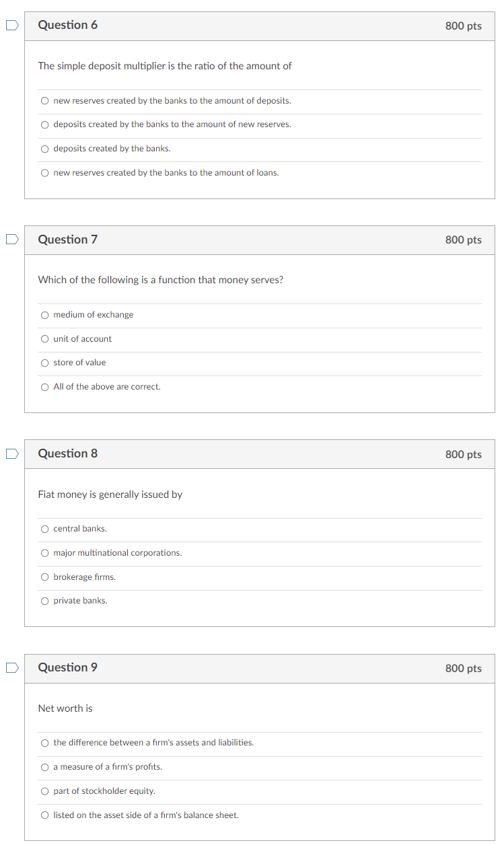Choose "deposits created by the banks to new reserves"
The image size is (504, 845).
pos(44,124)
